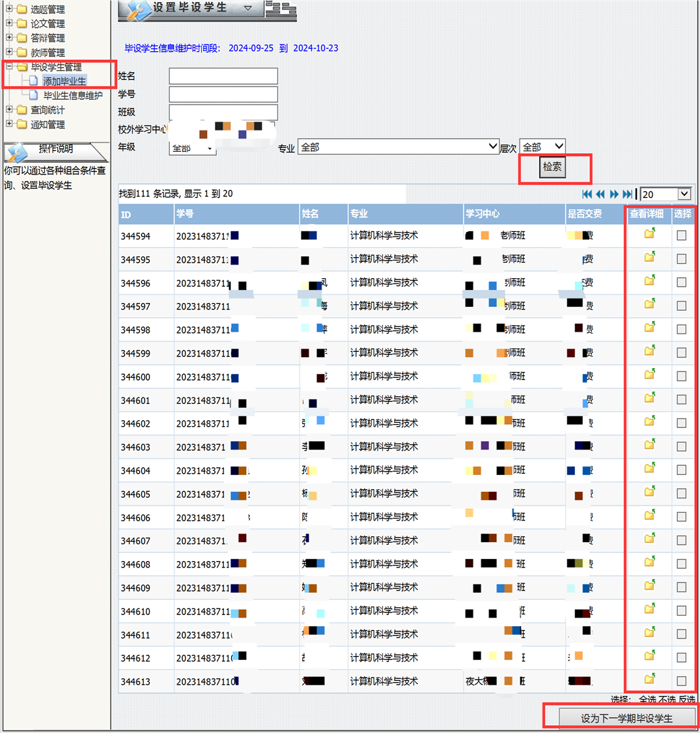Viewport: 700px width, 733px height.
Task: Click the 全选 select-all link
Action: click(x=647, y=699)
